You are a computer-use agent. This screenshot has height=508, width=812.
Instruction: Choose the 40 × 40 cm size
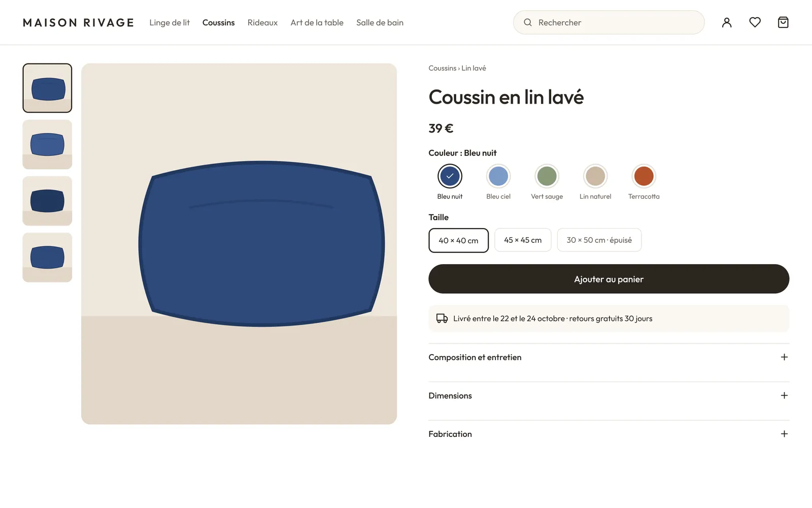458,240
